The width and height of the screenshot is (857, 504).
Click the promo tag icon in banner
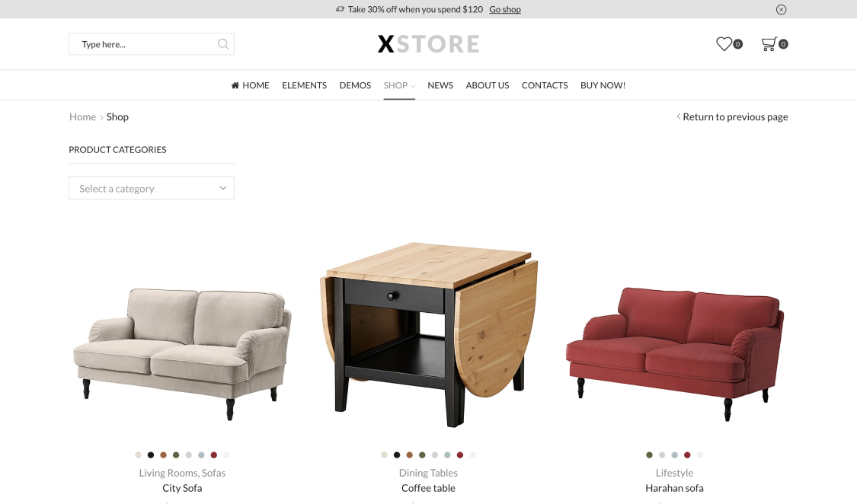click(x=340, y=9)
